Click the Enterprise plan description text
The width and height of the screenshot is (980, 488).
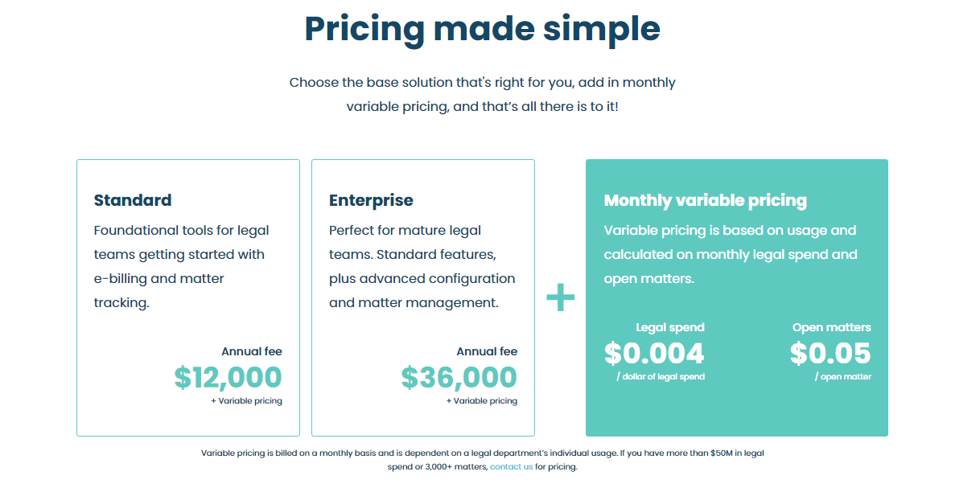tap(422, 266)
